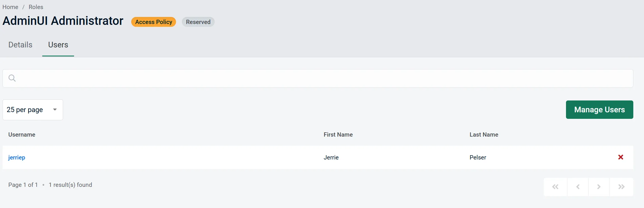Click the Reserved badge

pyautogui.click(x=198, y=22)
